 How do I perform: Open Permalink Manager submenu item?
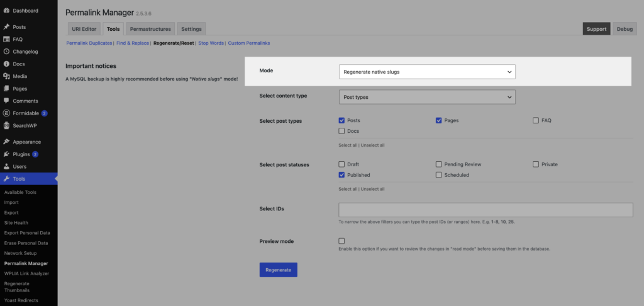(26, 263)
